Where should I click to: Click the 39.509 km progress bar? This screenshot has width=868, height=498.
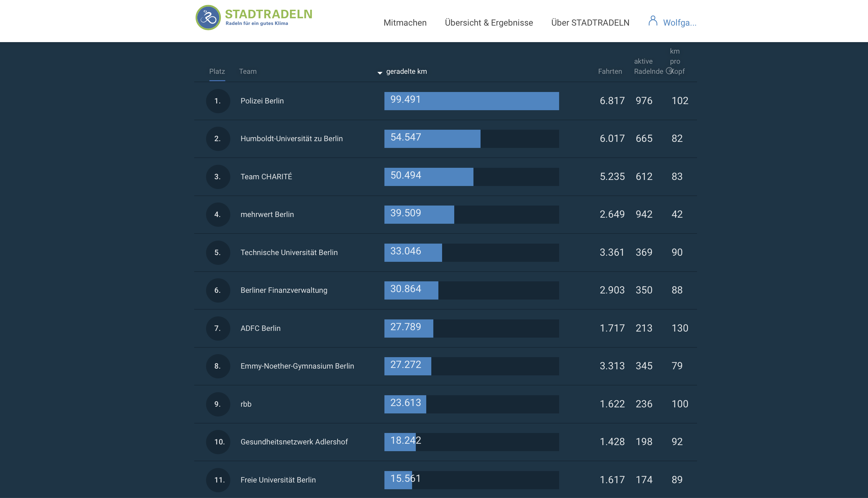click(x=471, y=214)
